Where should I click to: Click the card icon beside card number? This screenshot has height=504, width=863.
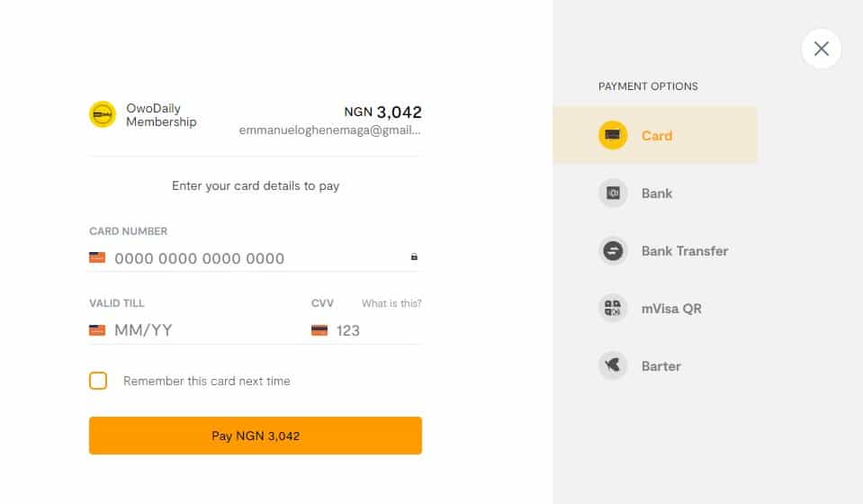(97, 257)
